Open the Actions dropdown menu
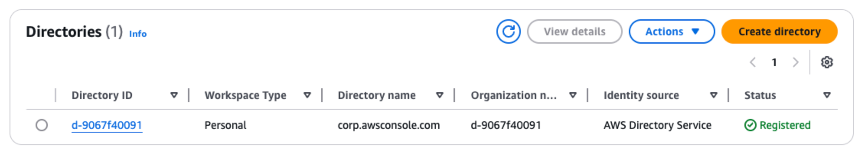 672,31
